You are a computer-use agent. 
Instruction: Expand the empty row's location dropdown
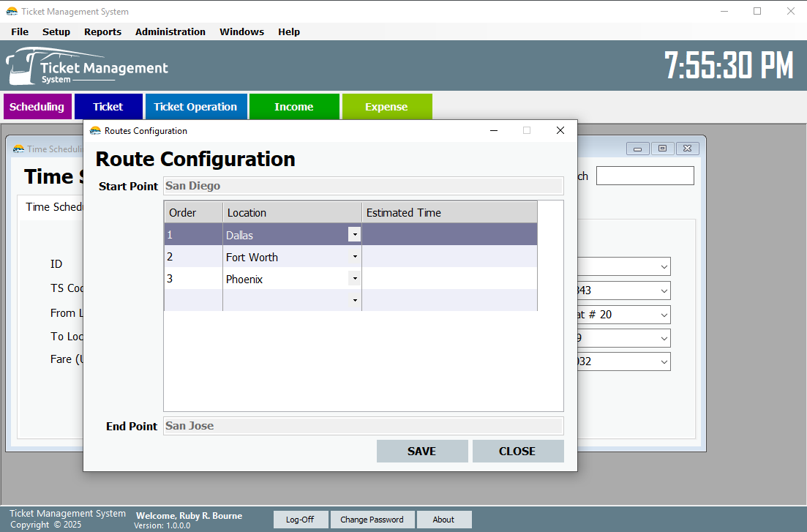click(354, 300)
